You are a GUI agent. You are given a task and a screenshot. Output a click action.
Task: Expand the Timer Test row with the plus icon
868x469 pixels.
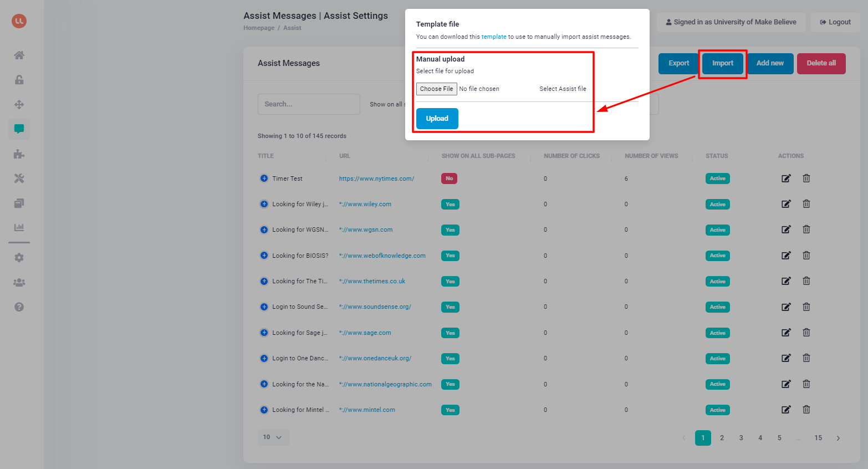coord(264,178)
